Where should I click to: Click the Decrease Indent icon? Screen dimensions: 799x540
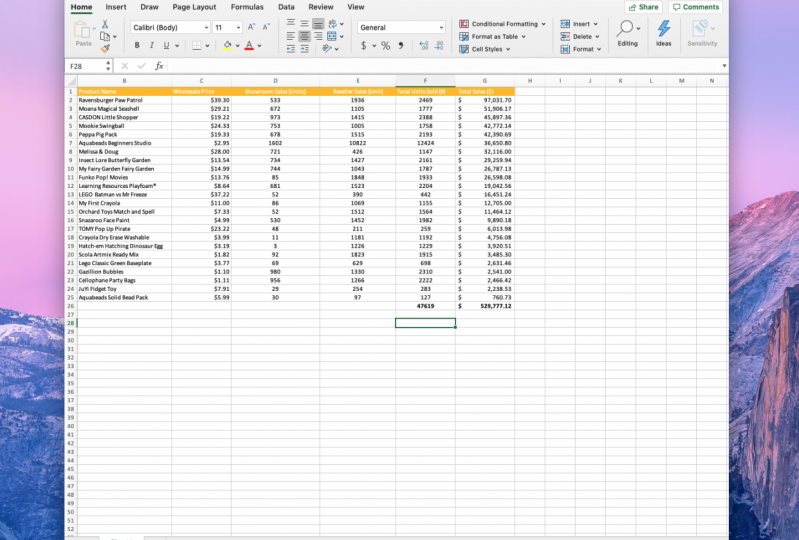290,49
